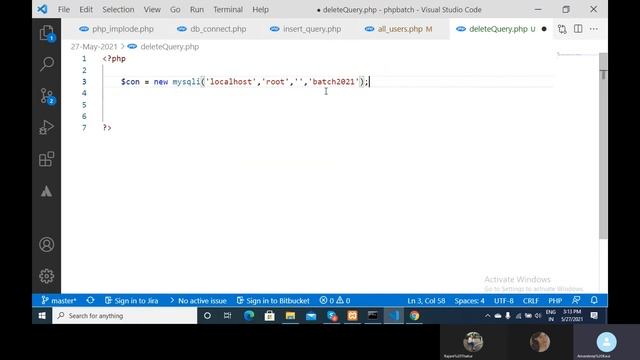Viewport: 640px width, 360px height.
Task: Open Microsoft Edge from taskbar
Action: coord(249,316)
